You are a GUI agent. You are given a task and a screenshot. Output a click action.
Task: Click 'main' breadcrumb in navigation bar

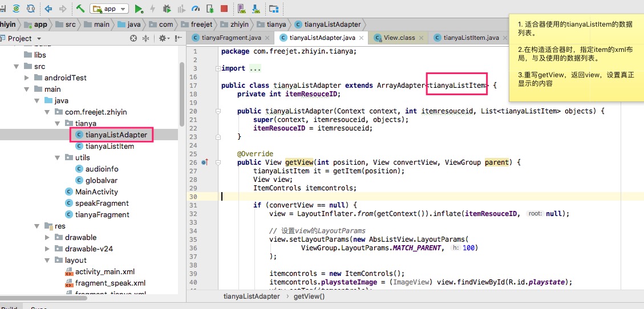point(97,24)
